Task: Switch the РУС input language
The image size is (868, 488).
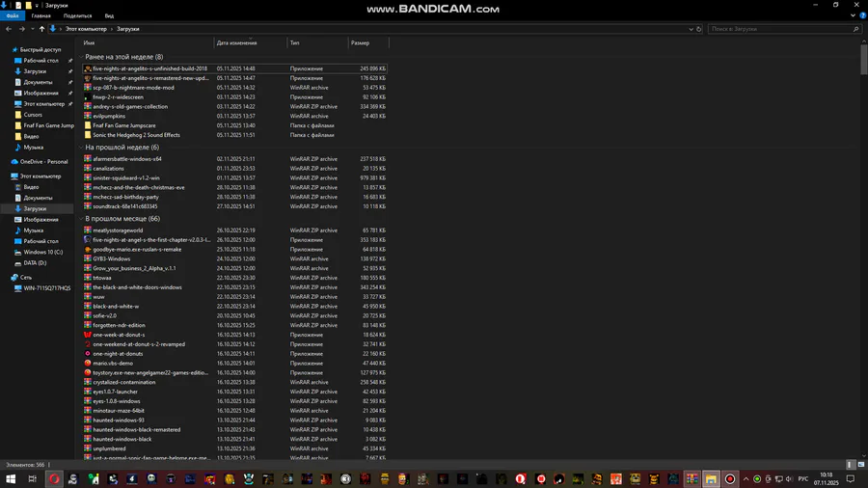Action: pos(803,478)
